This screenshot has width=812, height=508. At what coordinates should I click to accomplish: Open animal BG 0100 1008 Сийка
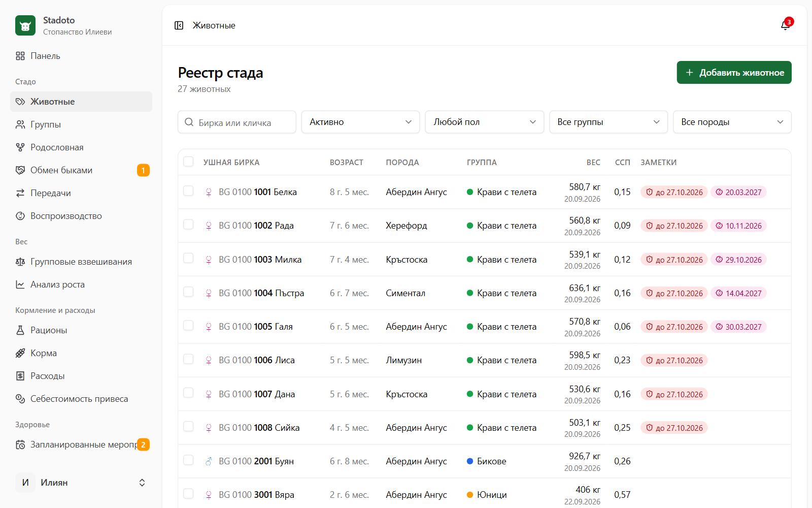259,428
